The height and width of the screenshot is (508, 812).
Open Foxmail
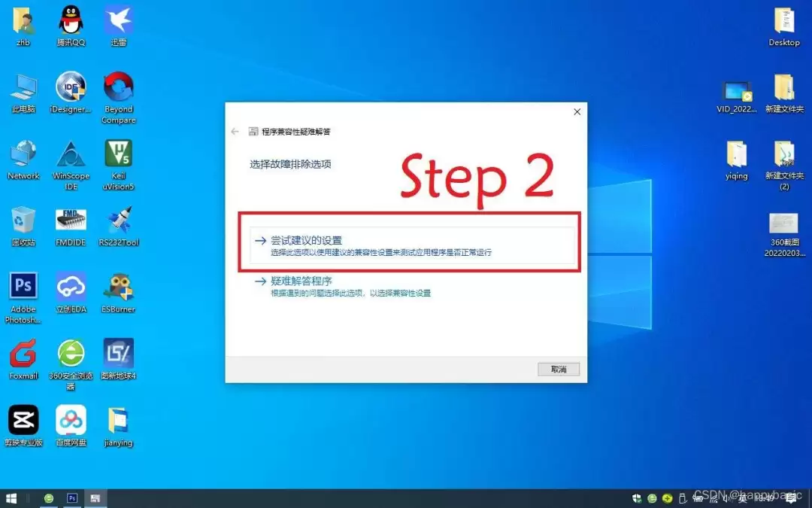23,354
